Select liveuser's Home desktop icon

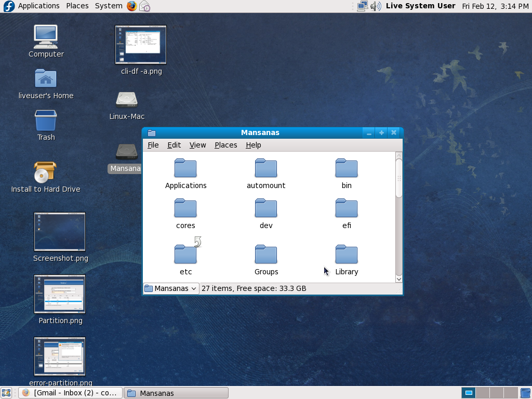pos(46,78)
